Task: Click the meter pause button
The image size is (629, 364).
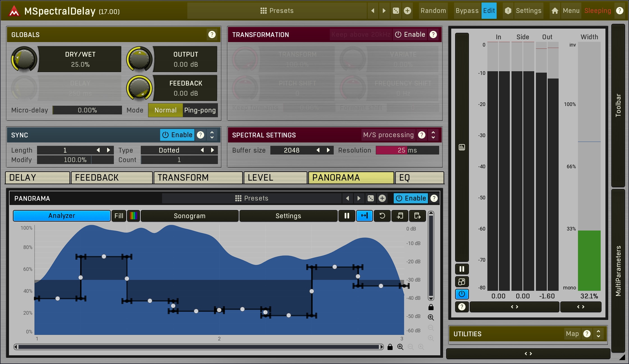Action: point(462,269)
